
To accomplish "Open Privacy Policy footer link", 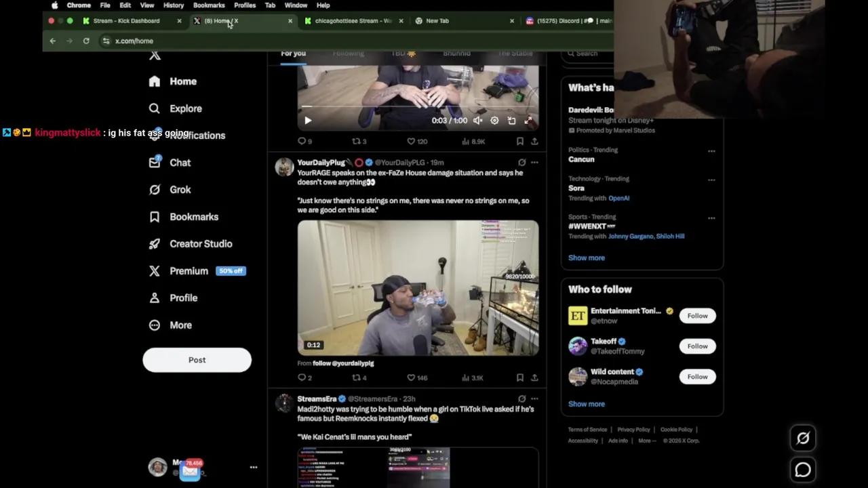I will [633, 430].
